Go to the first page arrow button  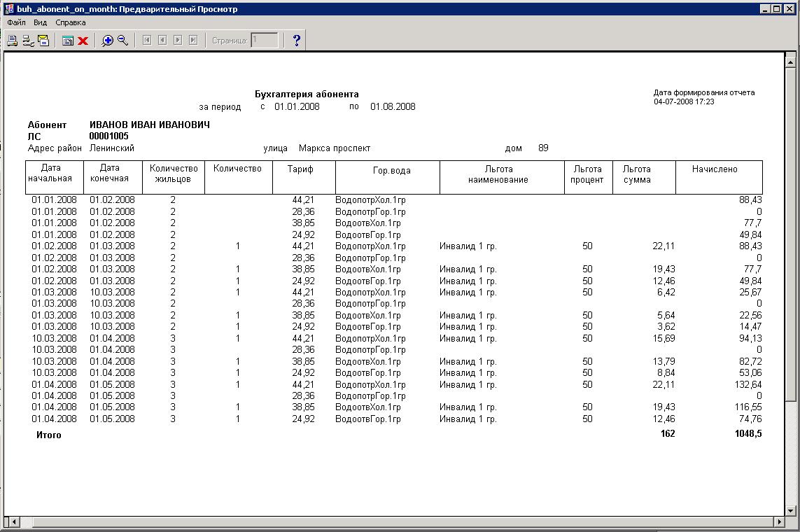pyautogui.click(x=147, y=41)
